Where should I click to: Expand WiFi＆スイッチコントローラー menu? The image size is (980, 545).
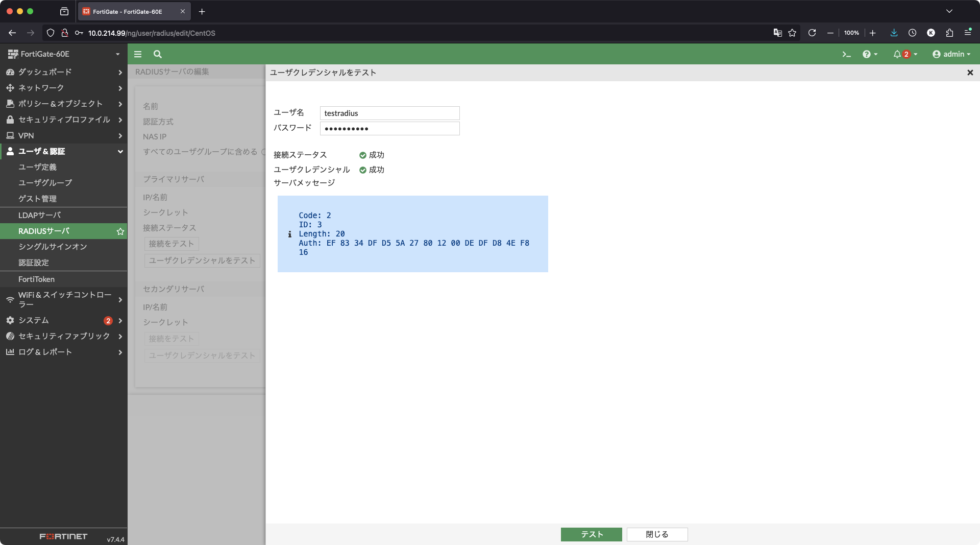64,299
